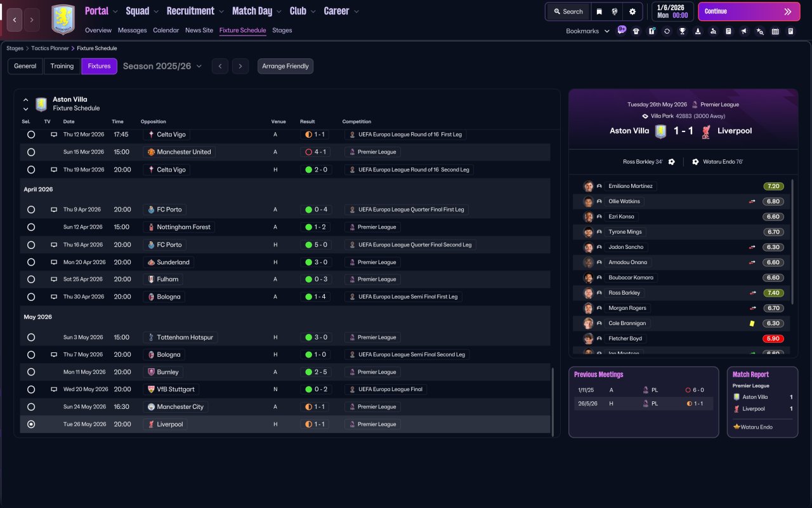Click the Continue button
Screen dimensions: 812x508
click(749, 11)
